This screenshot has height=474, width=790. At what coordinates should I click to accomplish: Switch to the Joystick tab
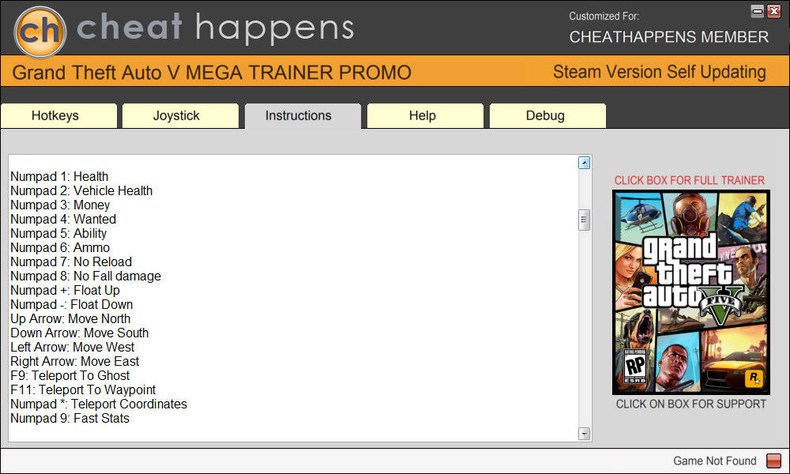click(x=180, y=116)
